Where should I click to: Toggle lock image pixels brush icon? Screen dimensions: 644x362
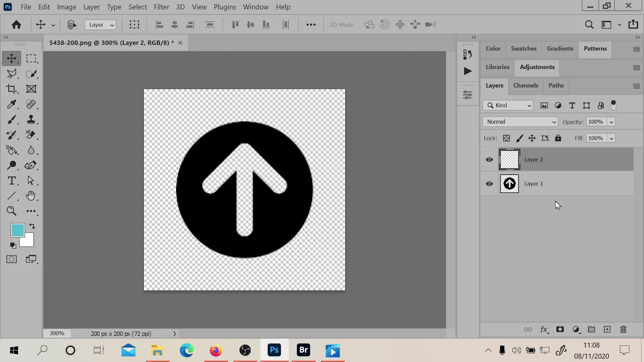[x=519, y=138]
